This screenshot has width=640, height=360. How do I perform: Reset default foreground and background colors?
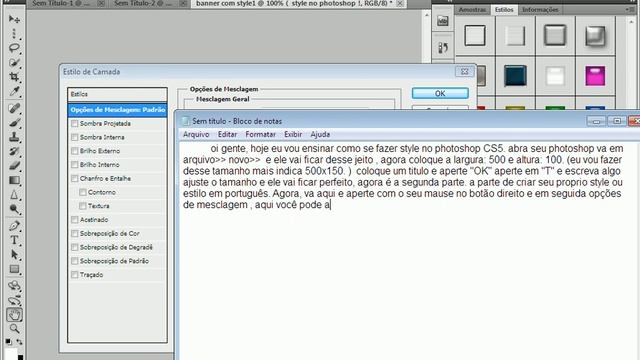coord(9,341)
